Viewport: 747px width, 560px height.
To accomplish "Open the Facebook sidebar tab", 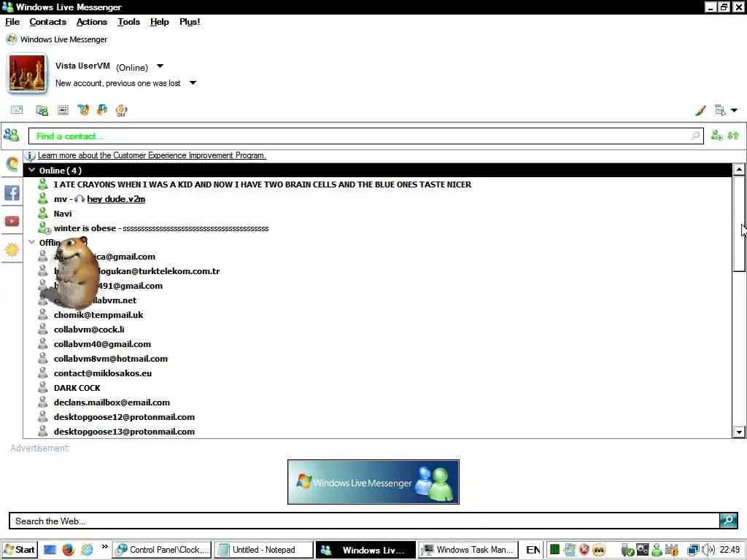I will pyautogui.click(x=12, y=192).
